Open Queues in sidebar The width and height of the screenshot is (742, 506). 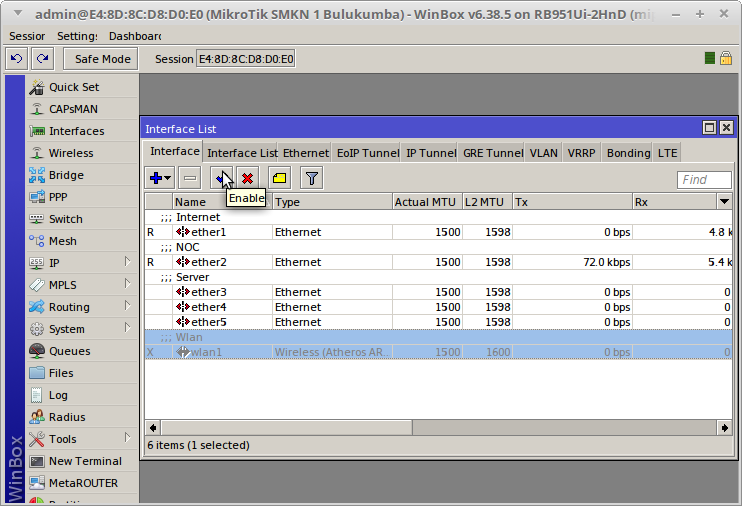(x=82, y=351)
